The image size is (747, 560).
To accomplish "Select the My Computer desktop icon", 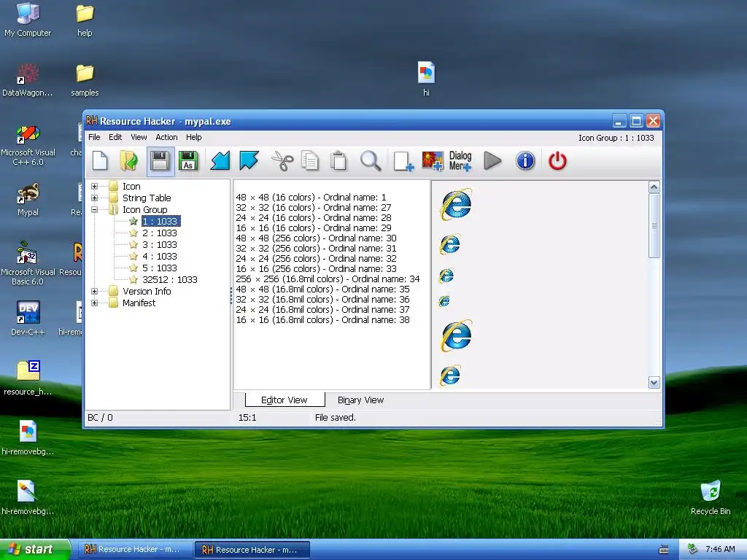I will click(28, 20).
